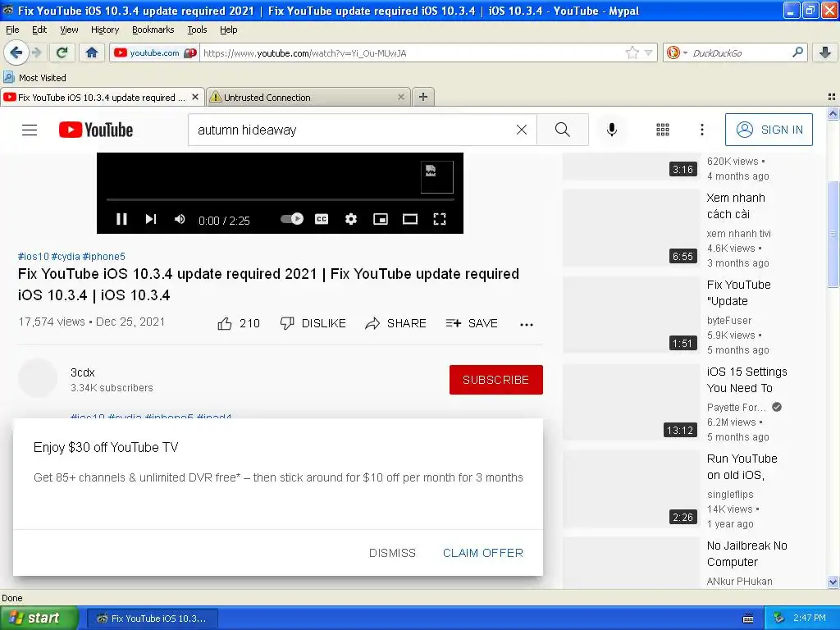This screenshot has height=630, width=840.
Task: Click the #cydia hashtag link
Action: coord(66,257)
